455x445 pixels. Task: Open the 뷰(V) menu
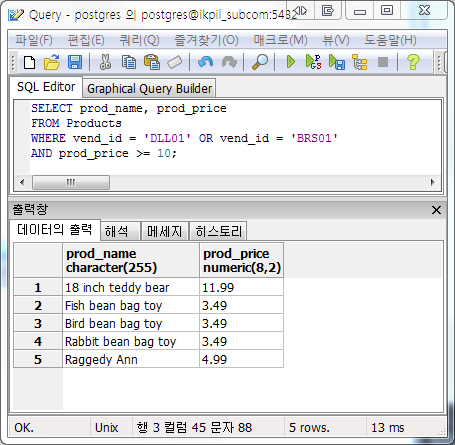336,40
